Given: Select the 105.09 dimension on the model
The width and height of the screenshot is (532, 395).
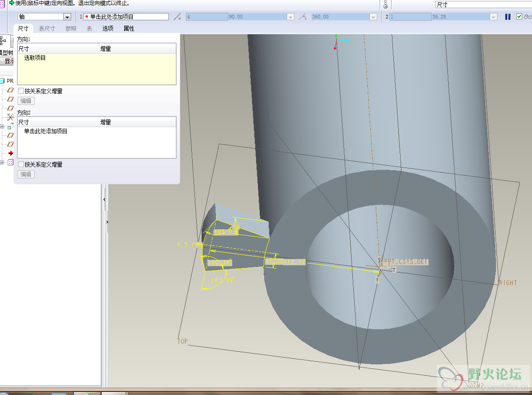Looking at the screenshot, I should 225,232.
